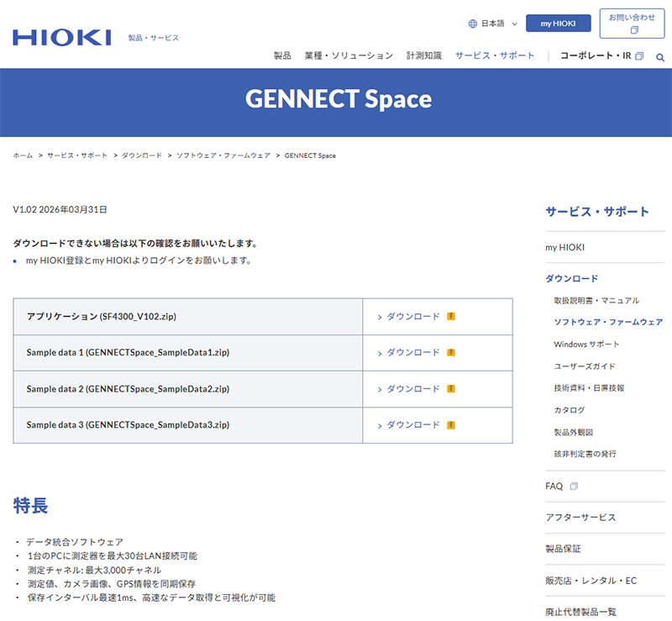Click the lock icon in Sample data 2 row

[x=451, y=388]
